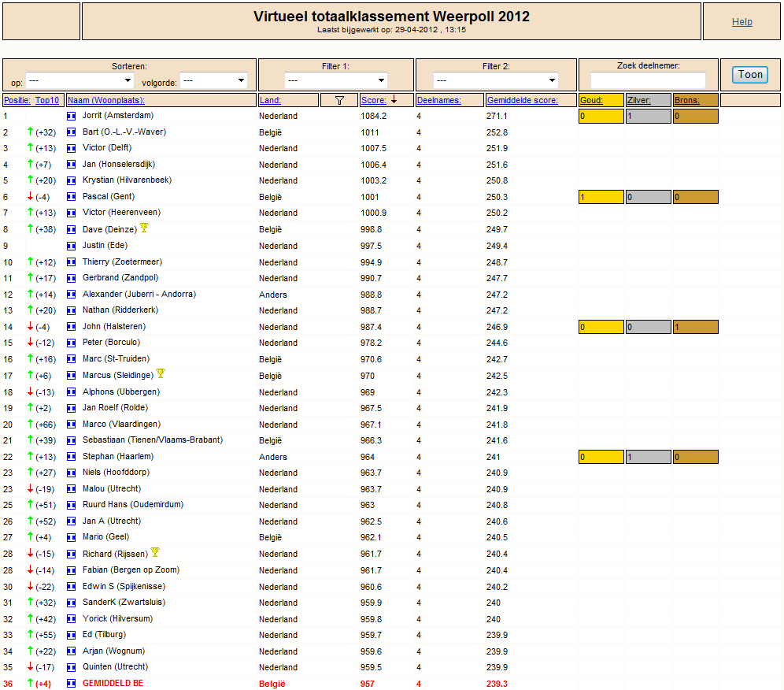Focus the 'Zoek deelnemer' search field
Screen dimensions: 784x690
pos(648,80)
